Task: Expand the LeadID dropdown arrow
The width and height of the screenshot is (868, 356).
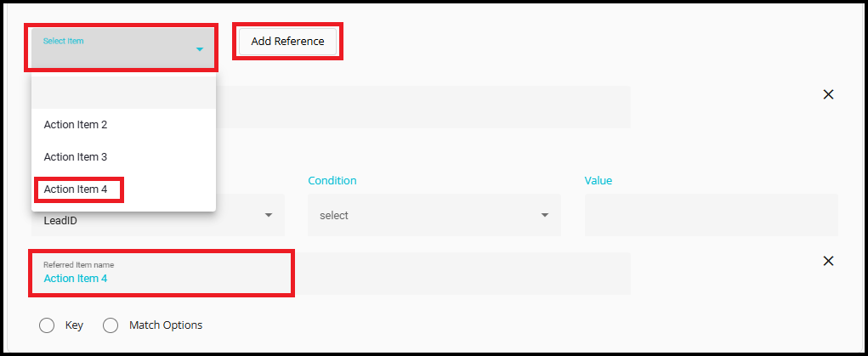Action: pos(269,215)
